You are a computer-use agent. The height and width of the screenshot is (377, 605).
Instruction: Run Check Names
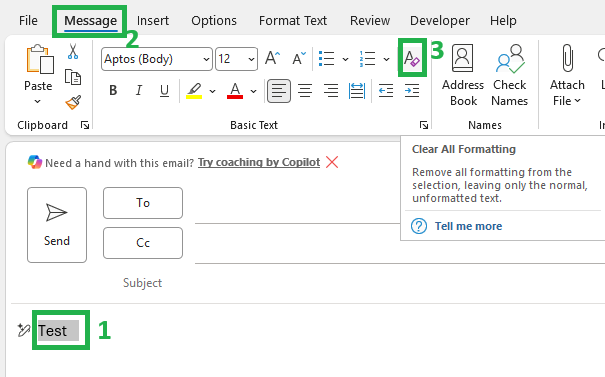coord(509,75)
